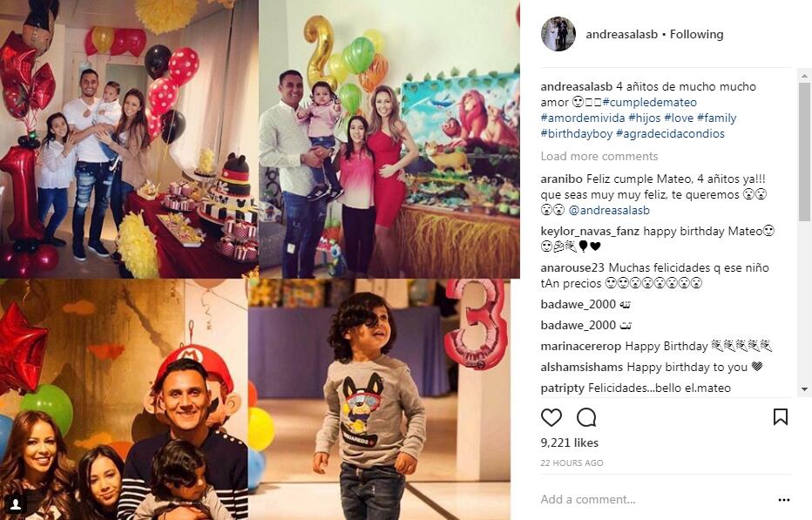Toggle the Following status button
Screen dimensions: 812x520
click(696, 34)
